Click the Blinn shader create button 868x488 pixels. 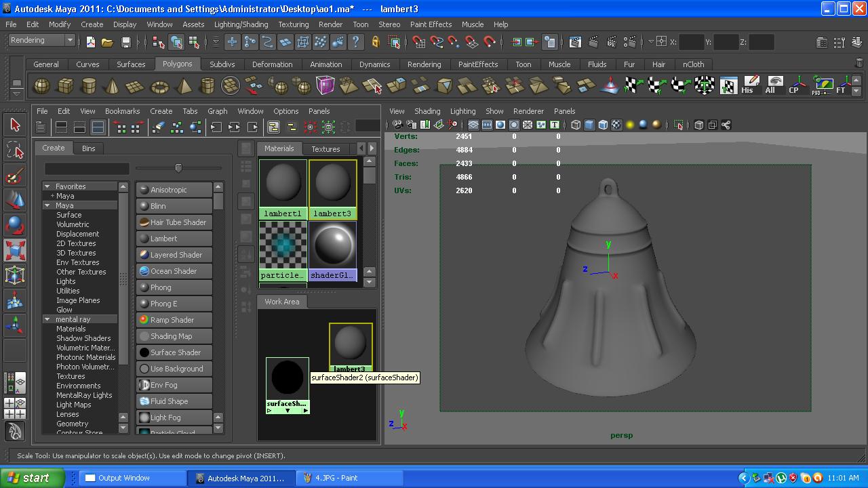pyautogui.click(x=174, y=206)
